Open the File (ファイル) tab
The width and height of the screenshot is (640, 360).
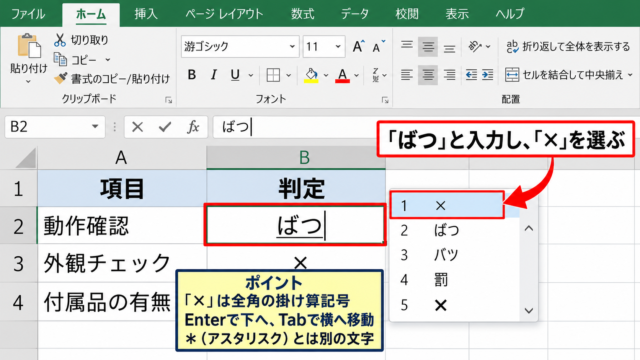click(28, 14)
